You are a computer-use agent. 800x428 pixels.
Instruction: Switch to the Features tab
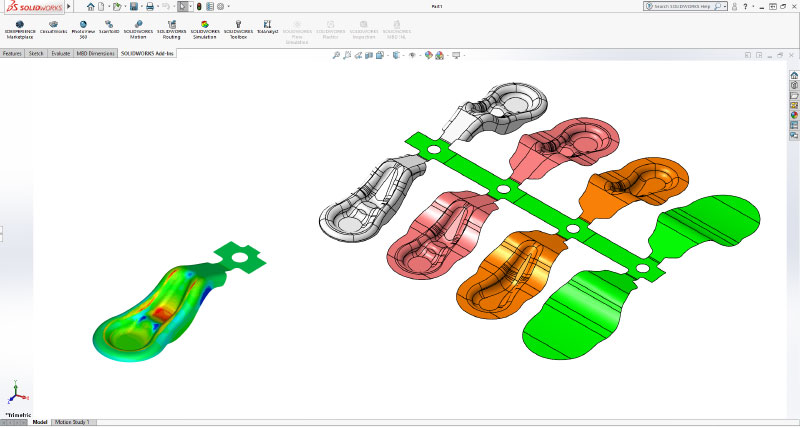pos(12,53)
